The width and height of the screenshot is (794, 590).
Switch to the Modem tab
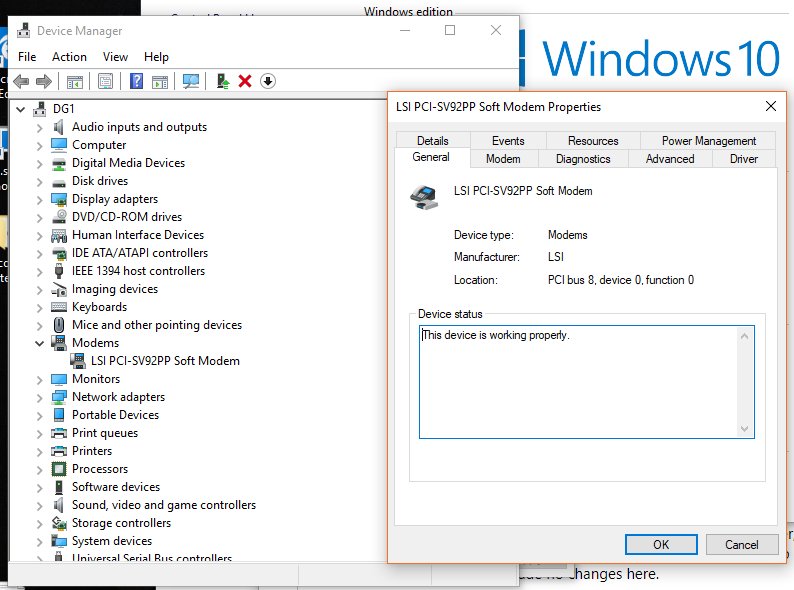point(503,159)
